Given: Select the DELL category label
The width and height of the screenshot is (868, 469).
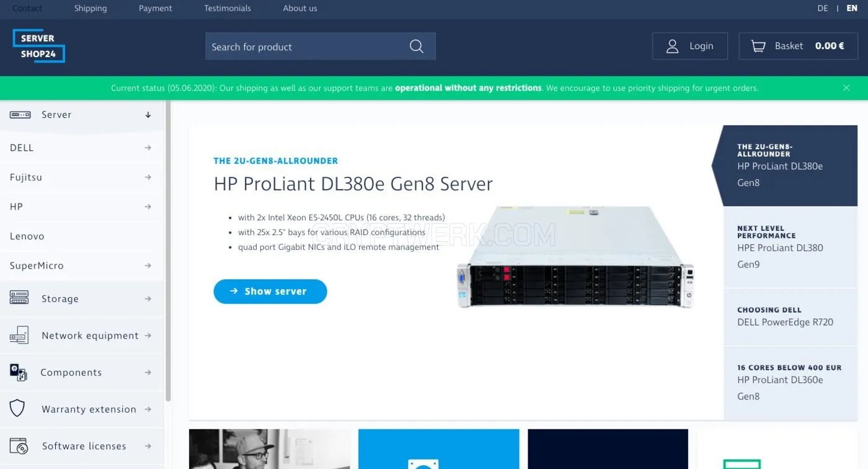Looking at the screenshot, I should point(22,148).
